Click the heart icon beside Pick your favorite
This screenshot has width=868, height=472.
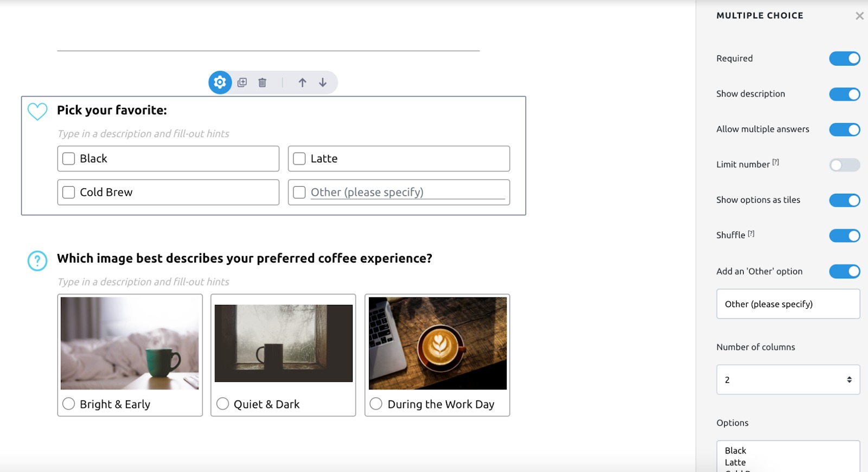(x=37, y=111)
